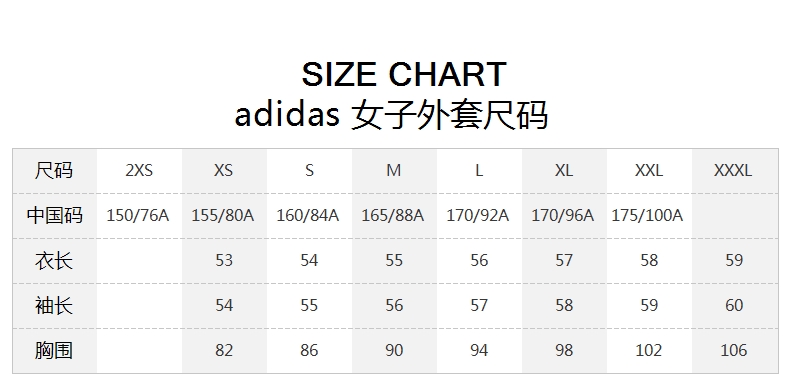Click the 衣长 row label
The image size is (790, 385).
pos(54,261)
